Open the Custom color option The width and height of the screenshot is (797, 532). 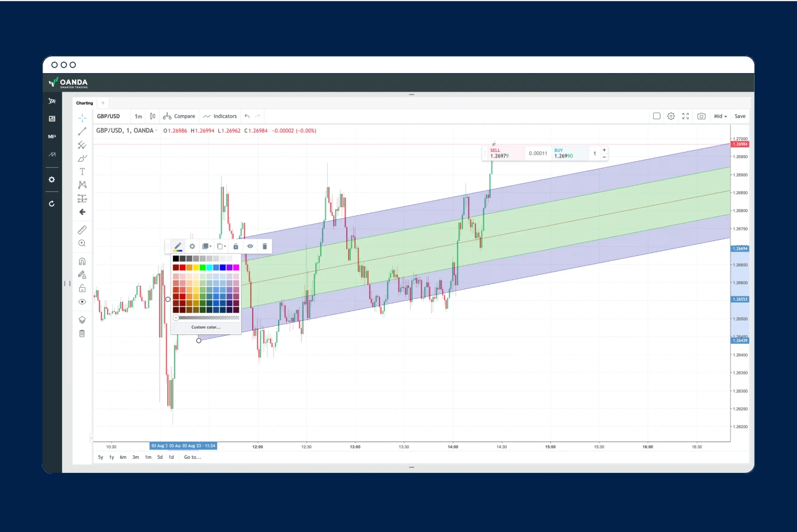(x=205, y=327)
